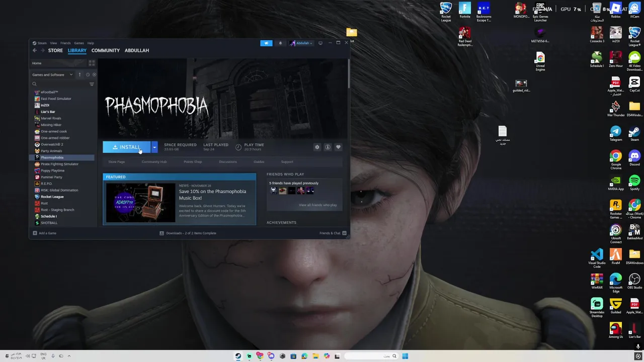644x362 pixels.
Task: Open the Community Hub link
Action: [x=154, y=162]
